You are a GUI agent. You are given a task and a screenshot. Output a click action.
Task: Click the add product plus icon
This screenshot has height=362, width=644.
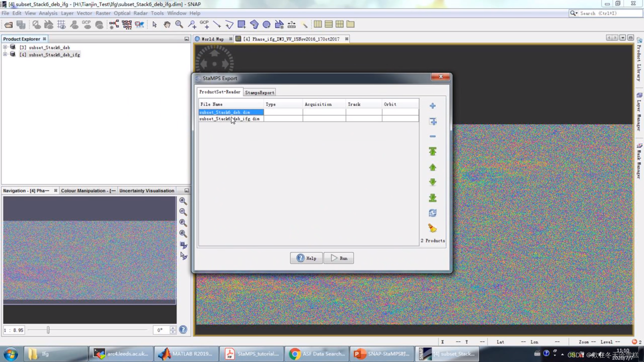(x=432, y=106)
